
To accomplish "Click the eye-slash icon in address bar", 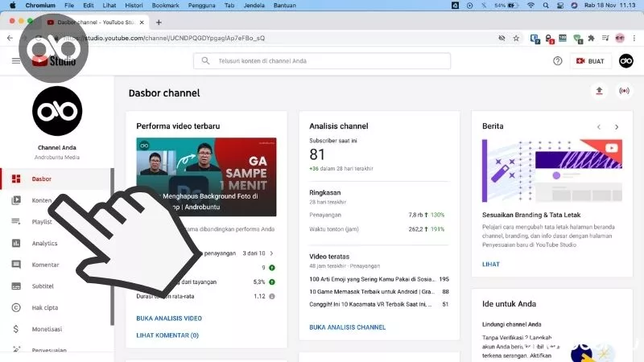I will (502, 38).
